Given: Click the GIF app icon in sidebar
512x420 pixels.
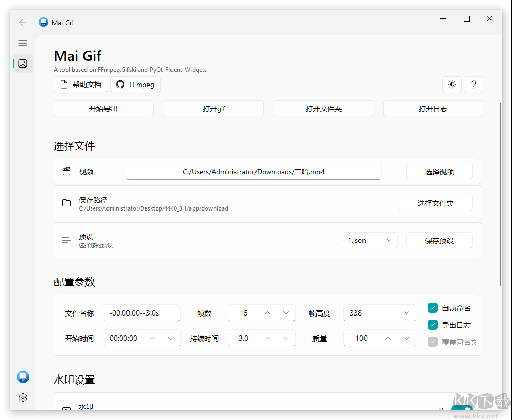Looking at the screenshot, I should [x=23, y=377].
